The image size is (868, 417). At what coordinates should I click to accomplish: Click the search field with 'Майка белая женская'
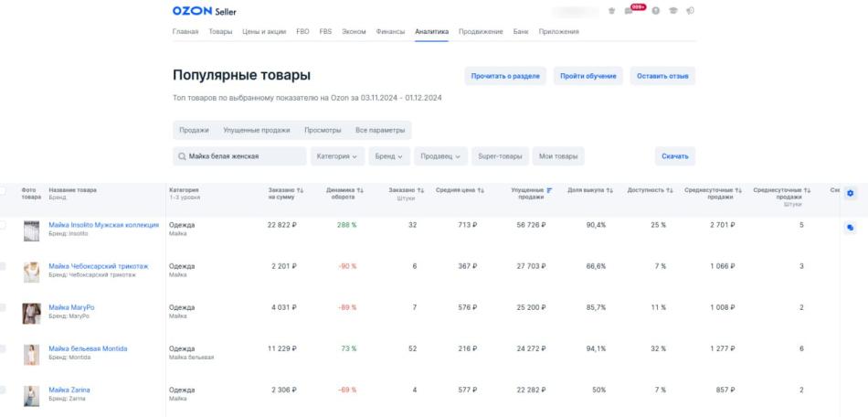pyautogui.click(x=239, y=156)
